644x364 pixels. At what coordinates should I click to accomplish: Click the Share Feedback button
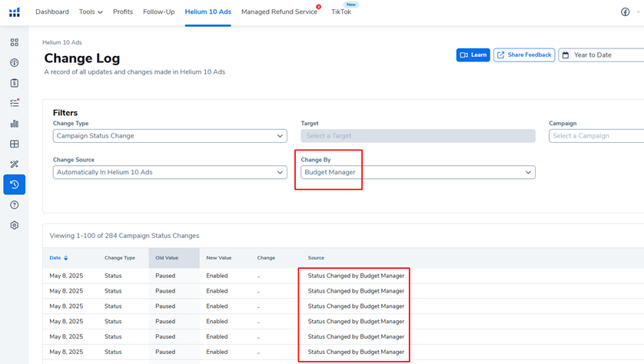point(524,55)
